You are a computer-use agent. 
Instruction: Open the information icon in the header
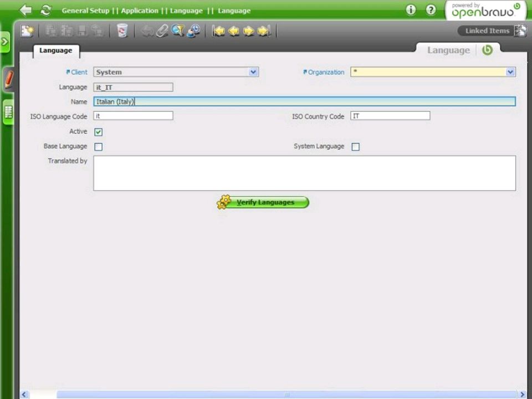[411, 10]
